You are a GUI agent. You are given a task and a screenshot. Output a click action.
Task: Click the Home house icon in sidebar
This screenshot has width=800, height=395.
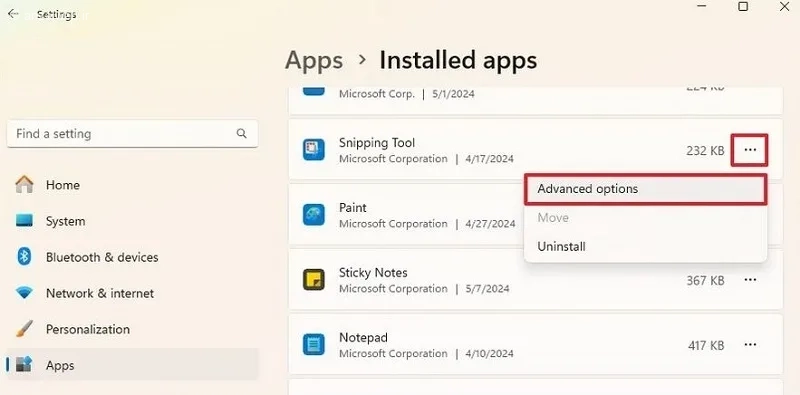click(24, 185)
